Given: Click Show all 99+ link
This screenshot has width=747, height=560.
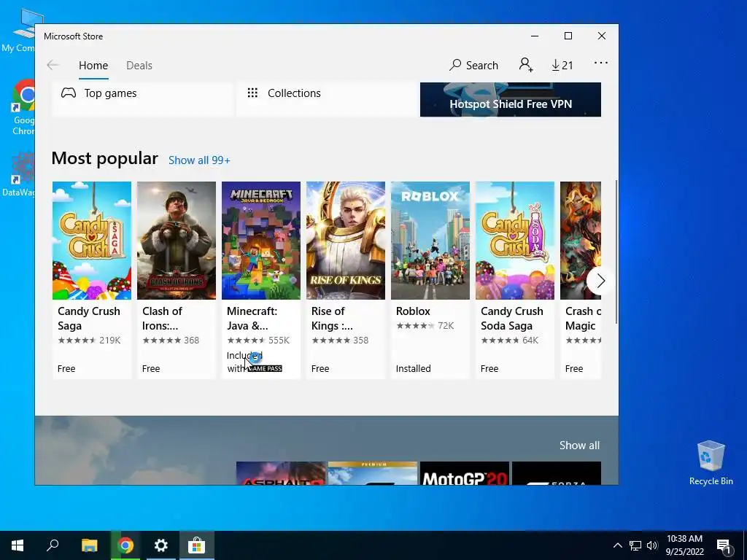Looking at the screenshot, I should click(x=199, y=160).
